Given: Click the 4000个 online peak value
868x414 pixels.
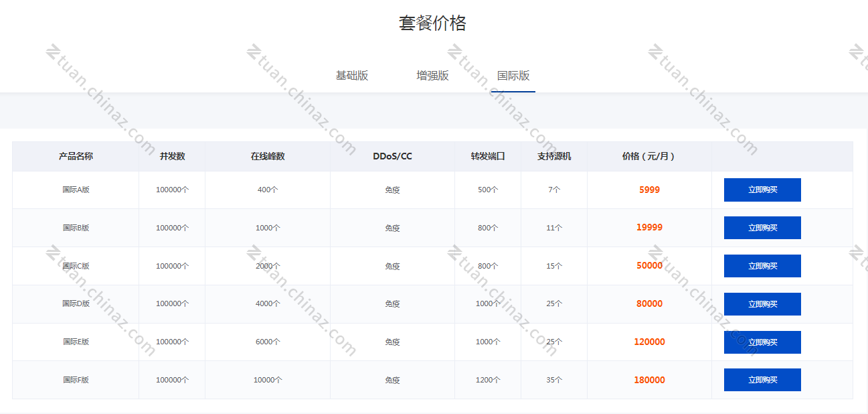Looking at the screenshot, I should point(268,303).
